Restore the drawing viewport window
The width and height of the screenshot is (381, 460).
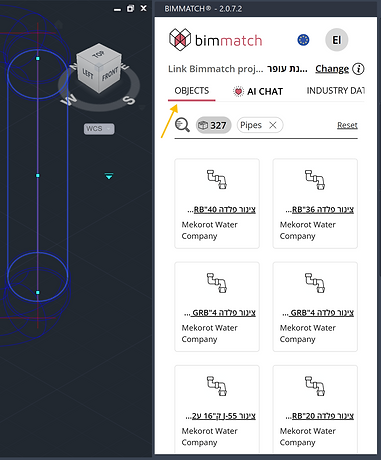click(130, 9)
